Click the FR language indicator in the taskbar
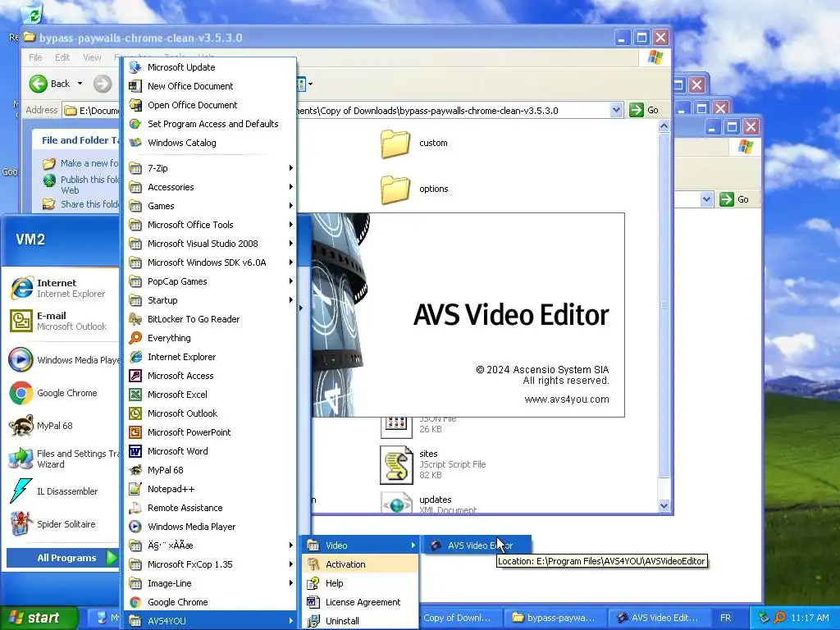Image resolution: width=840 pixels, height=630 pixels. (x=725, y=618)
